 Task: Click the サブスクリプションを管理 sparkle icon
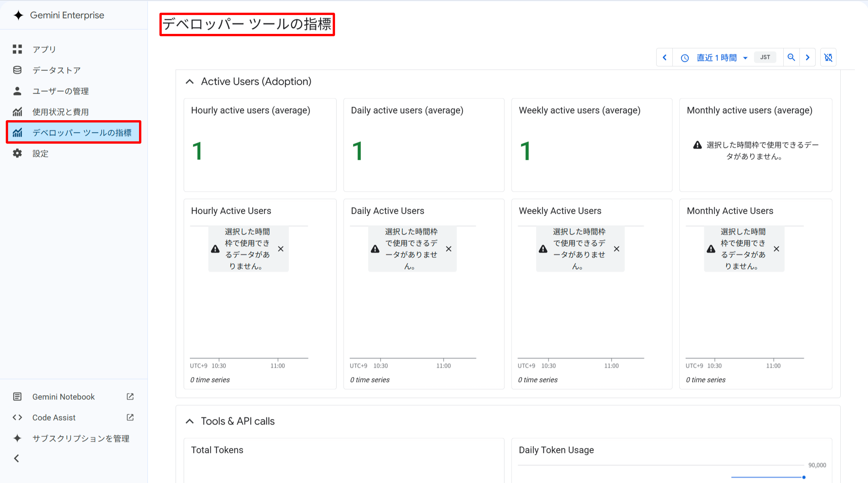17,438
